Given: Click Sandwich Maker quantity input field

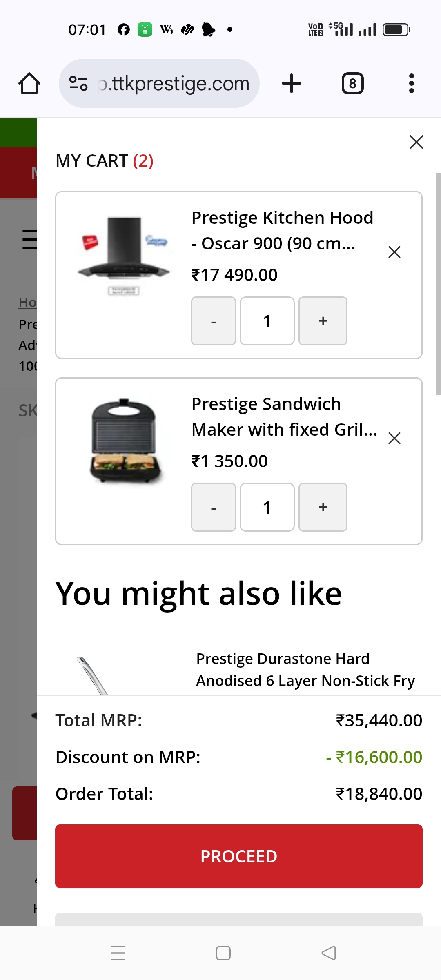Looking at the screenshot, I should (267, 507).
